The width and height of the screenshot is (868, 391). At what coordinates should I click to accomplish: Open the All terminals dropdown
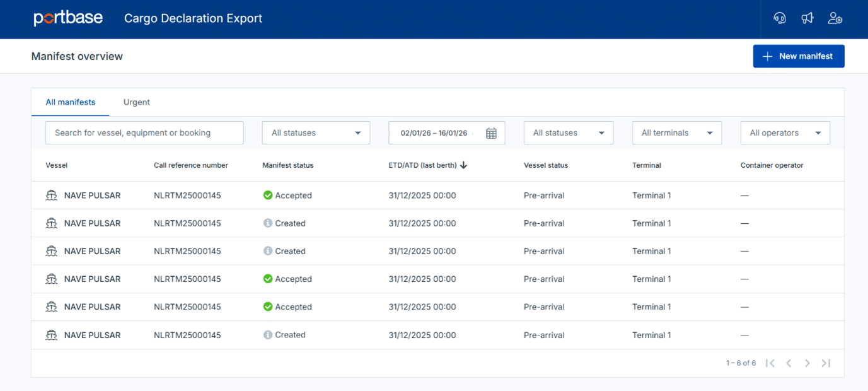(x=676, y=133)
